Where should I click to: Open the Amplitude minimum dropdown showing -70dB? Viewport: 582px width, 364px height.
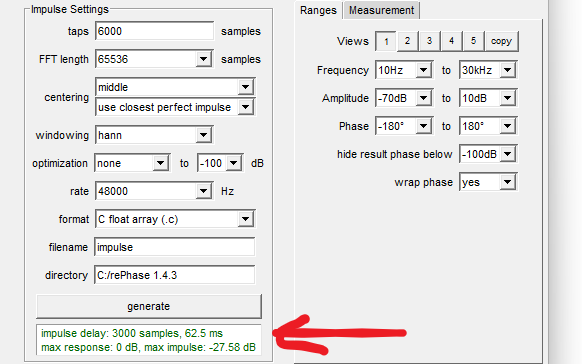click(x=404, y=98)
